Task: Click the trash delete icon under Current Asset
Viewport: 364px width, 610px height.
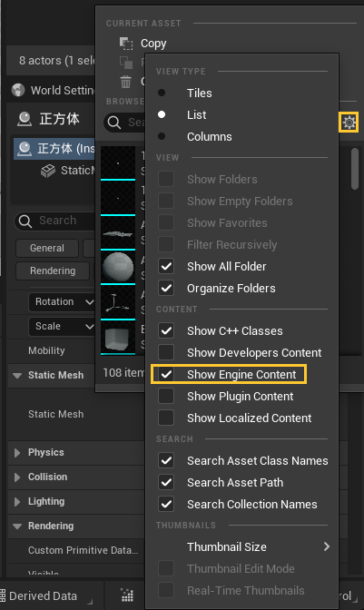Action: point(125,82)
